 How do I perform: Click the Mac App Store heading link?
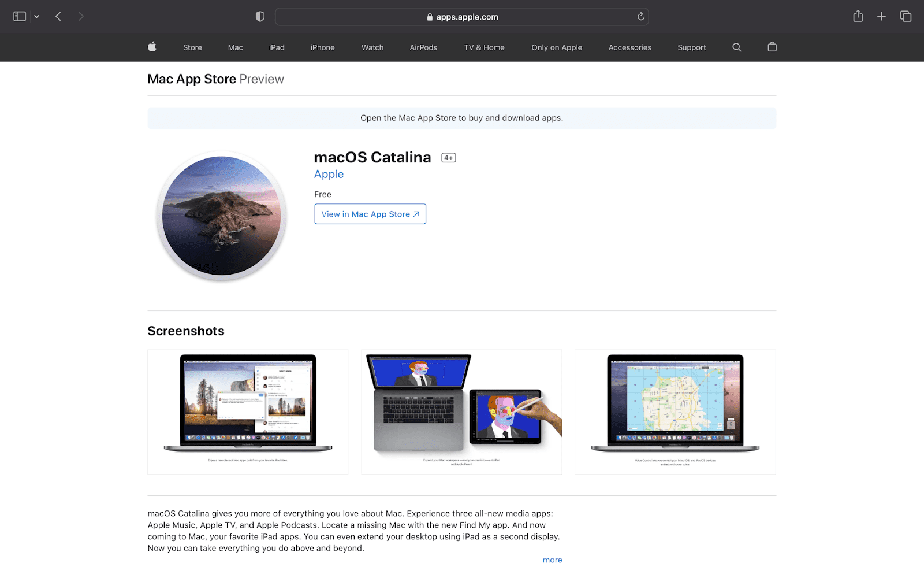click(192, 79)
